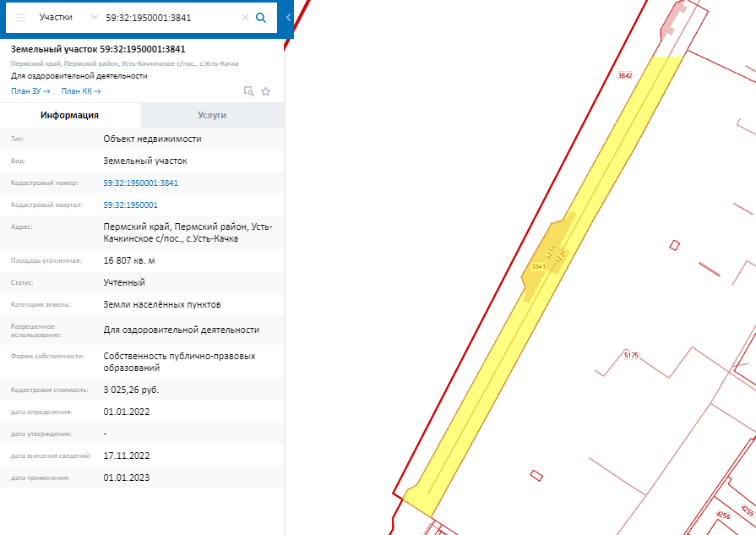Select parcel label 4256 on the map
This screenshot has width=756, height=535.
pos(723,516)
